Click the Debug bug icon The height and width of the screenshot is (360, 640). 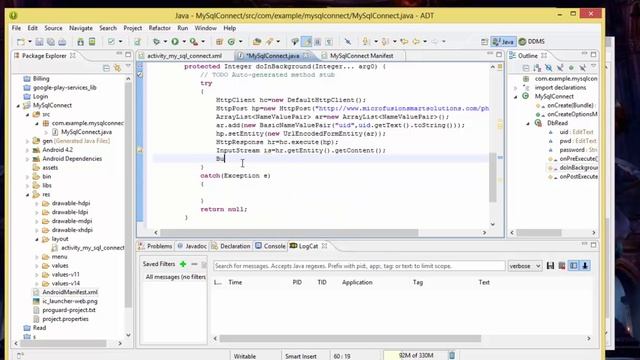pyautogui.click(x=156, y=42)
